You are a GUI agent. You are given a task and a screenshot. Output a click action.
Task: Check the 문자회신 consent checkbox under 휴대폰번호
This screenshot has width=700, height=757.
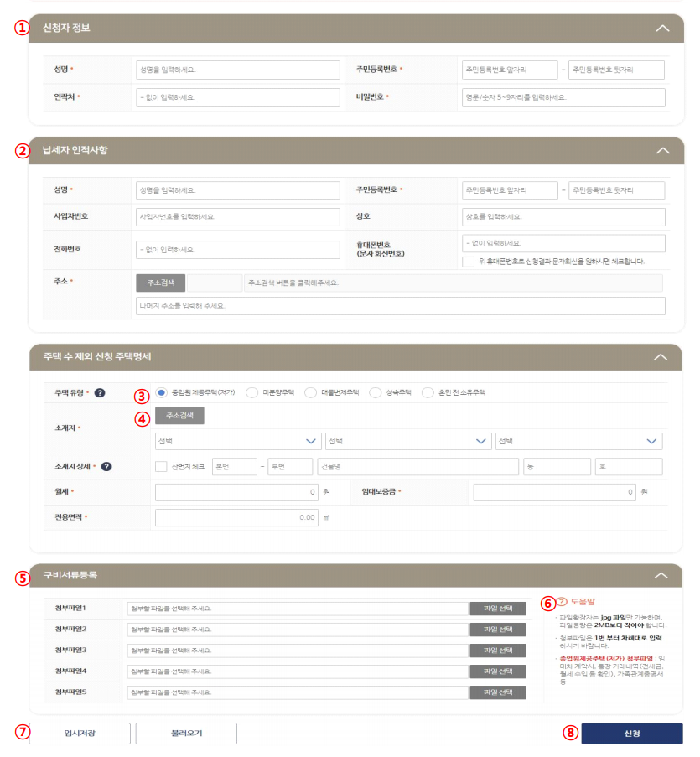tap(468, 262)
